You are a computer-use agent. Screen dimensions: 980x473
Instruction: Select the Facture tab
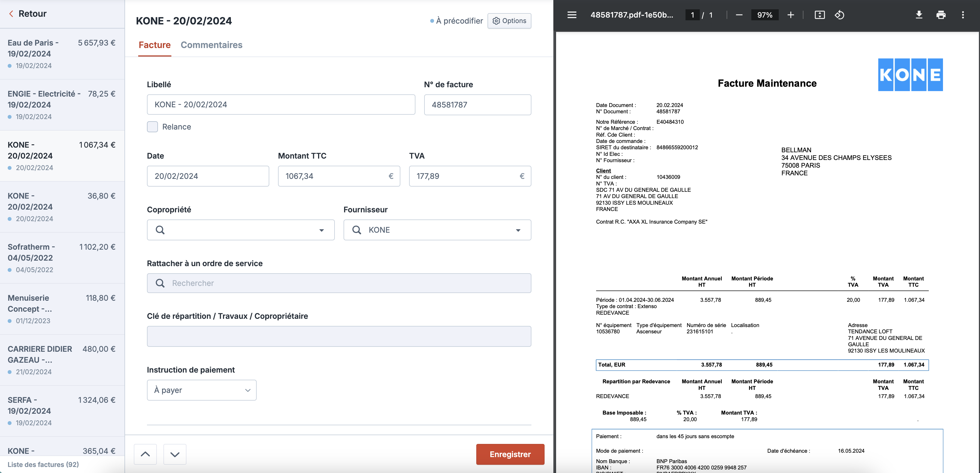[x=154, y=45]
